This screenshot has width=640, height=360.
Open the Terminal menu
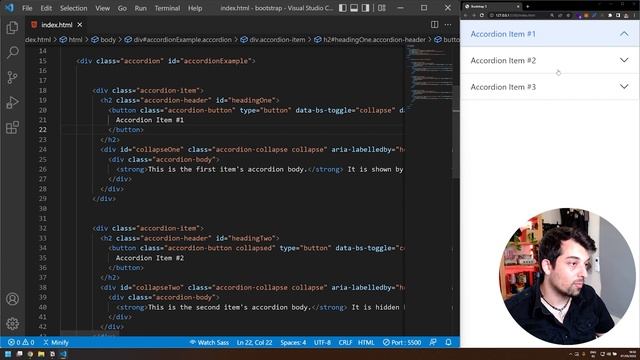coord(167,8)
